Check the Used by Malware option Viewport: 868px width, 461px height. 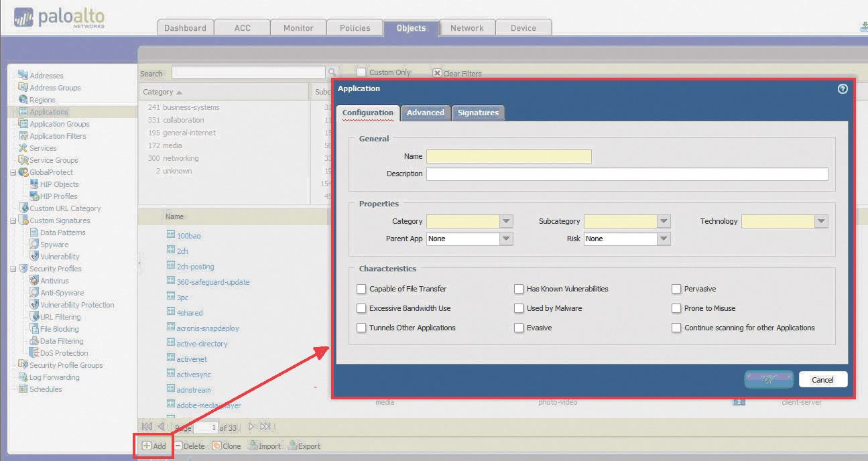coord(519,308)
